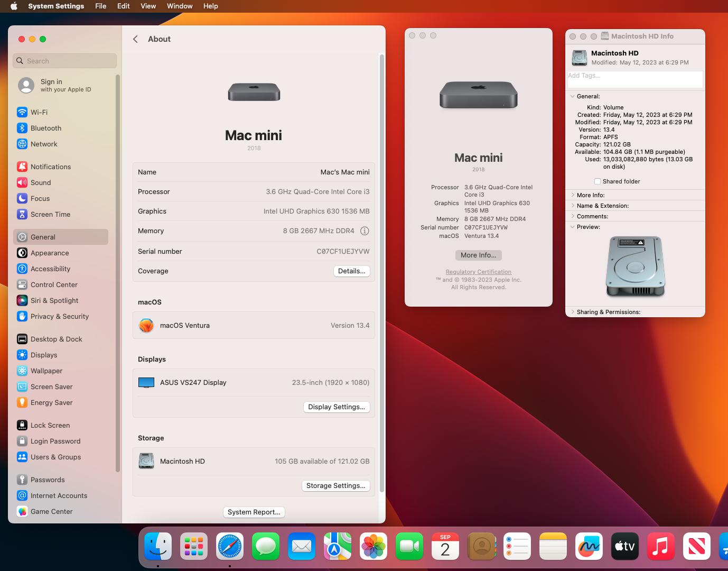The height and width of the screenshot is (571, 728).
Task: Go back from About page
Action: 136,39
